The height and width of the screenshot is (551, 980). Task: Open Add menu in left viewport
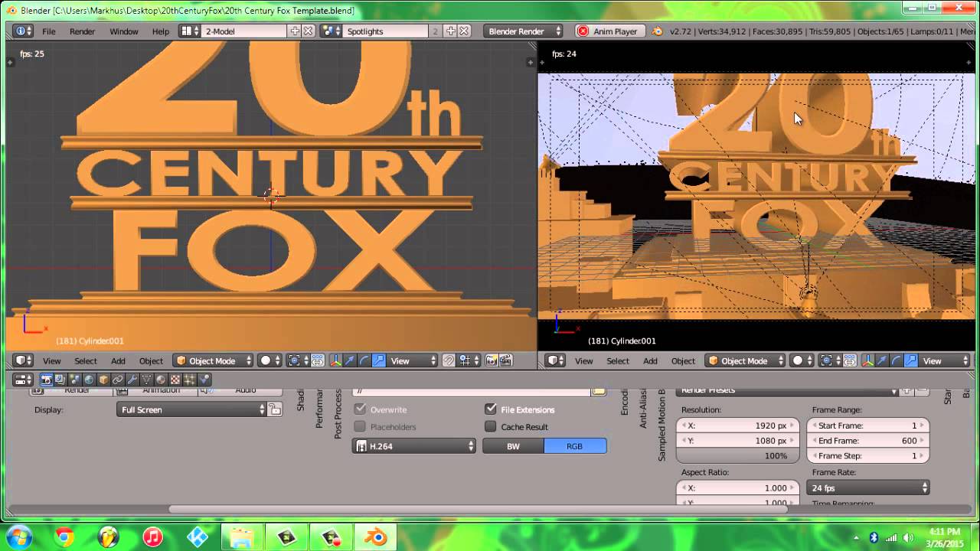coord(118,360)
